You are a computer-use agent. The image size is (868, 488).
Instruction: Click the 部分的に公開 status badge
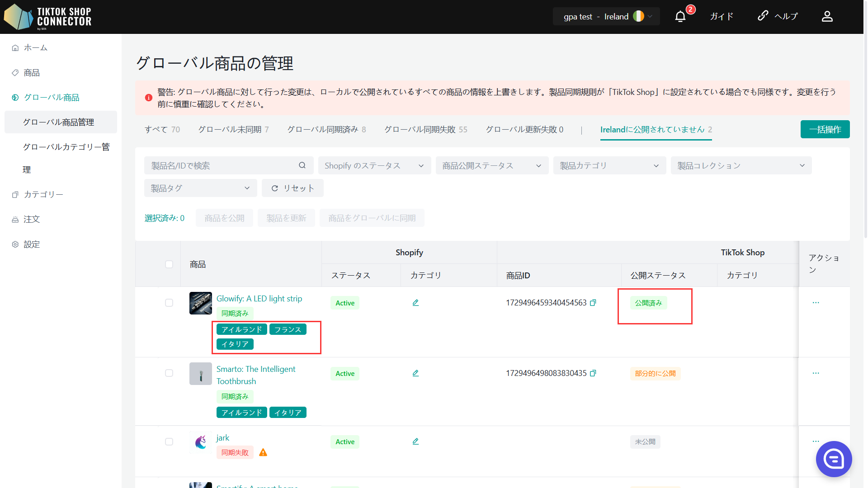(x=655, y=374)
